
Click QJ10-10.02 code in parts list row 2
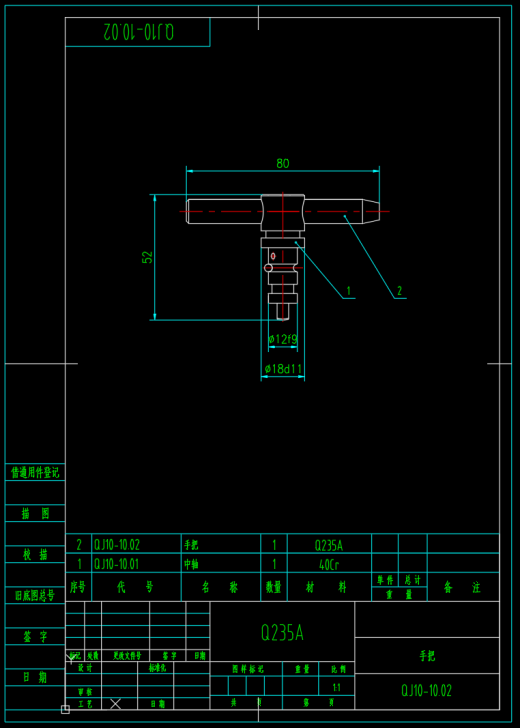pyautogui.click(x=117, y=544)
